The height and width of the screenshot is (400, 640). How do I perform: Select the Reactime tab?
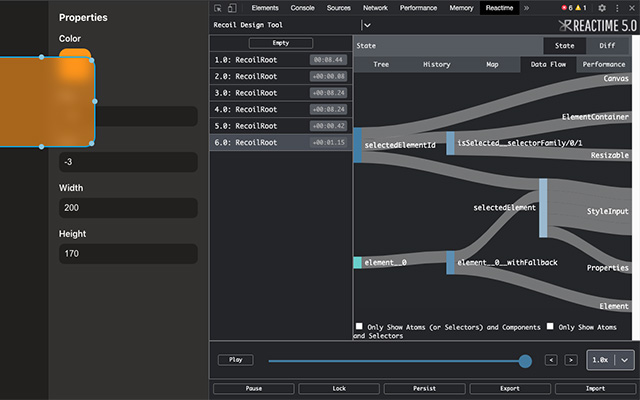499,8
